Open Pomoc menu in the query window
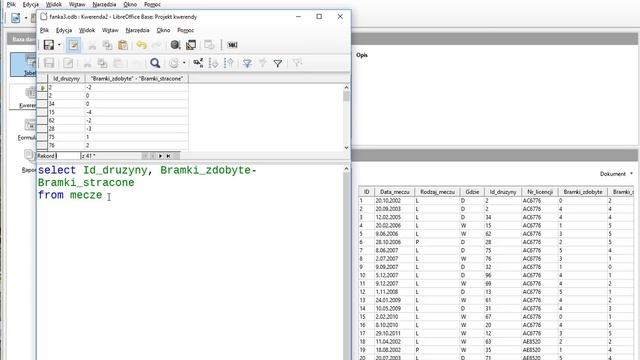The width and height of the screenshot is (640, 360). pyautogui.click(x=186, y=30)
